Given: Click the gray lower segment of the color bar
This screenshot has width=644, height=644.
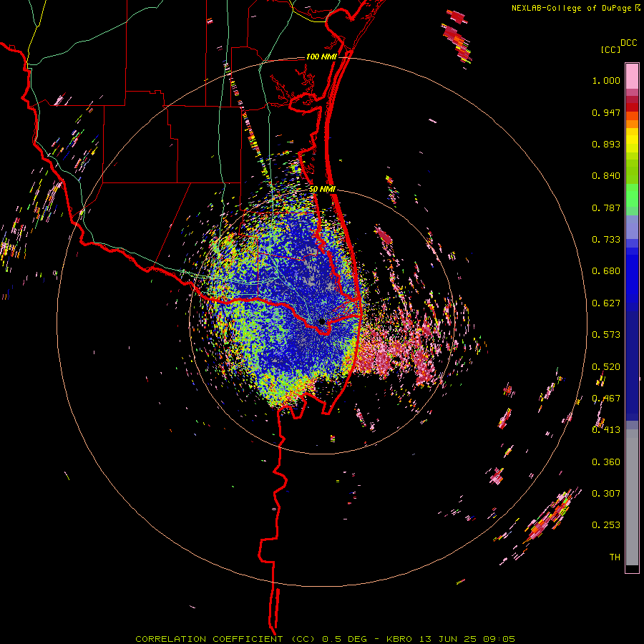Looking at the screenshot, I should [x=632, y=497].
